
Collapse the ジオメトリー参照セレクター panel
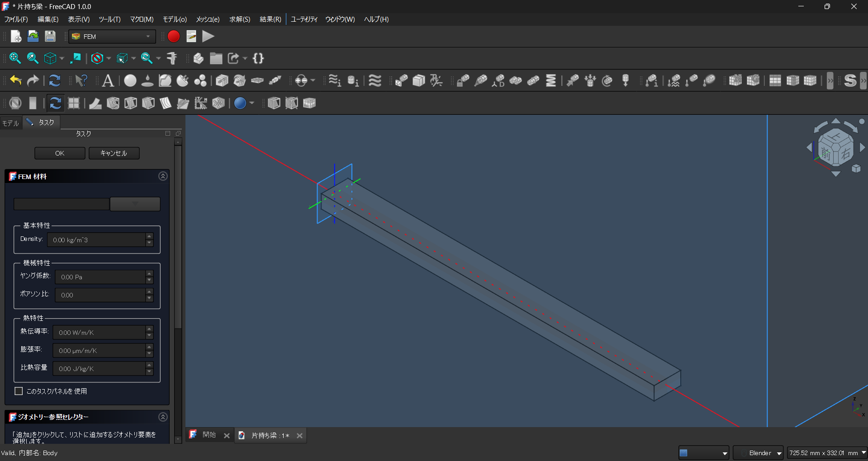coord(163,417)
